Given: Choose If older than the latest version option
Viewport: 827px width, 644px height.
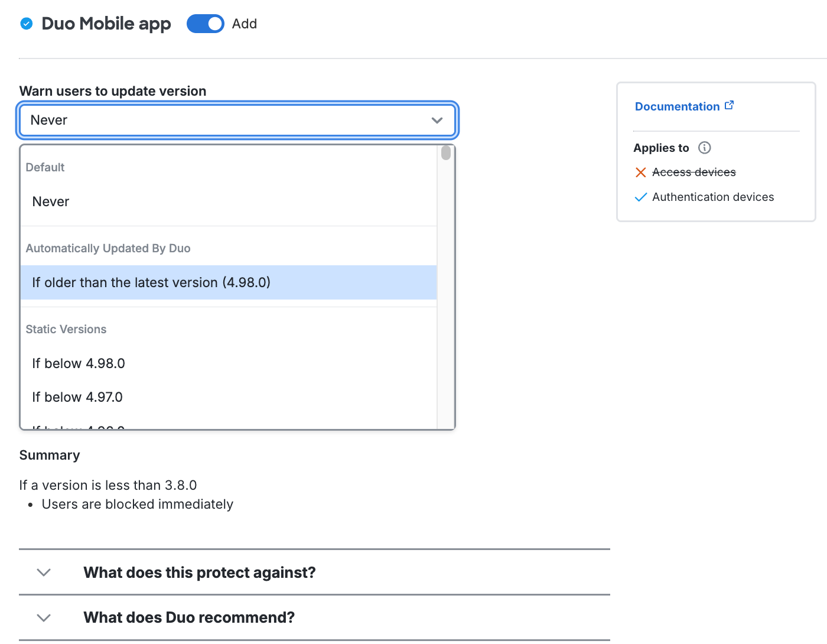Looking at the screenshot, I should pyautogui.click(x=151, y=282).
